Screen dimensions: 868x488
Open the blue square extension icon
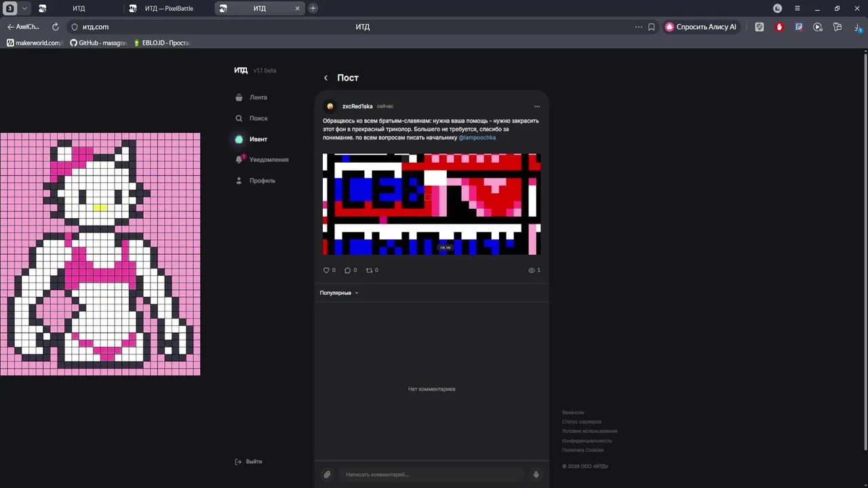(x=799, y=27)
